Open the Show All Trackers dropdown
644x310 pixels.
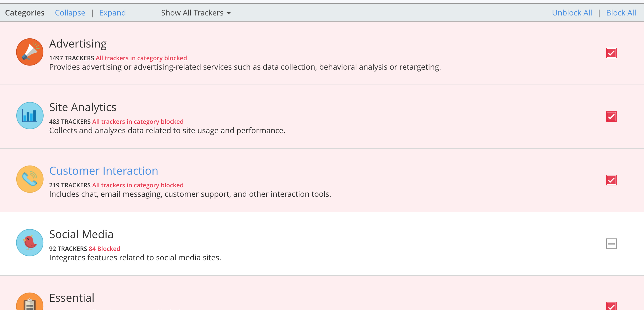coord(196,13)
